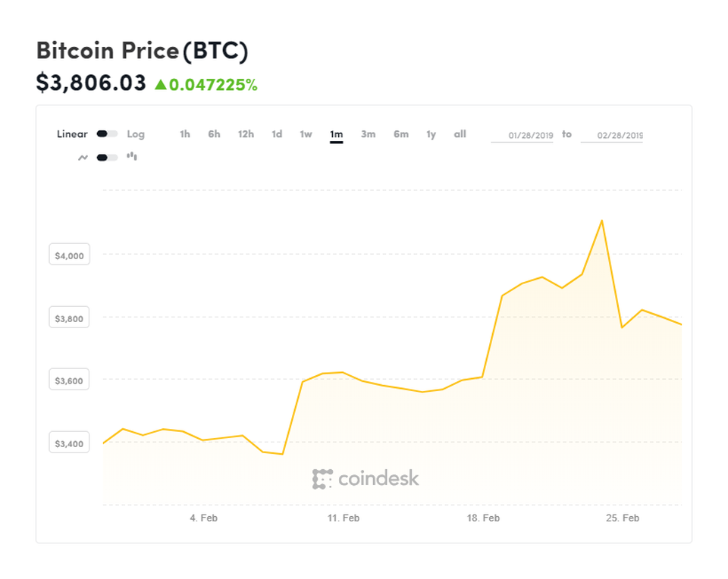The height and width of the screenshot is (579, 728).
Task: Show the 6m price range
Action: (400, 134)
